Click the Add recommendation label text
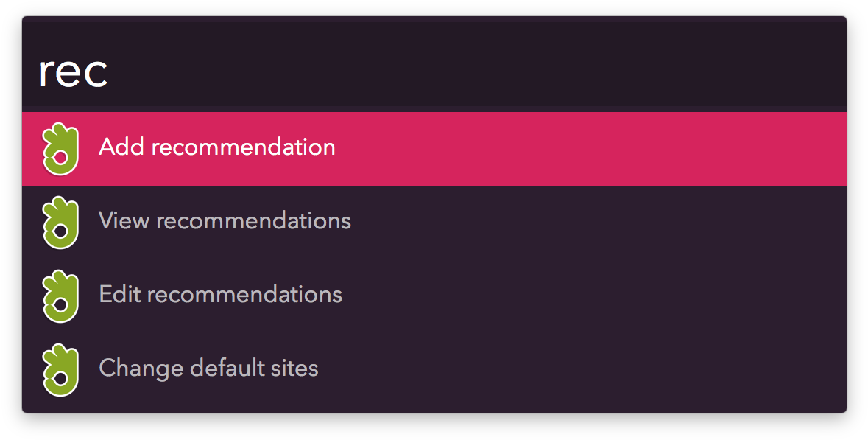This screenshot has height=440, width=868. coord(216,148)
